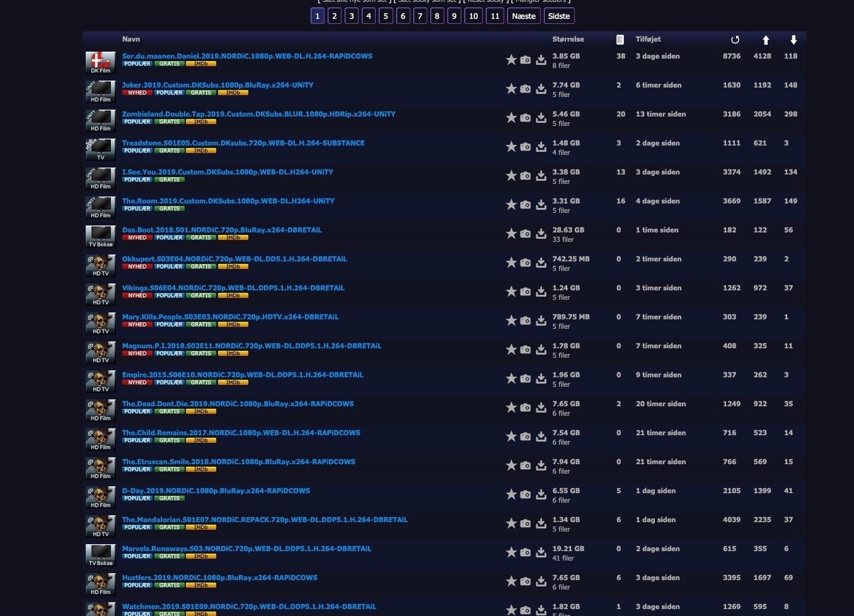Star the Mary.Kills.People.S03E03 torrent
The image size is (854, 616).
511,321
